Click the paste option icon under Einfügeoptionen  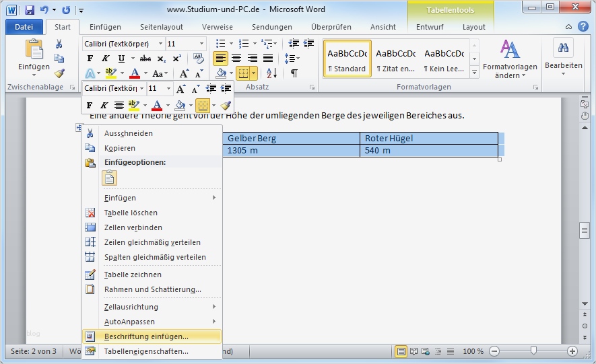pos(110,178)
